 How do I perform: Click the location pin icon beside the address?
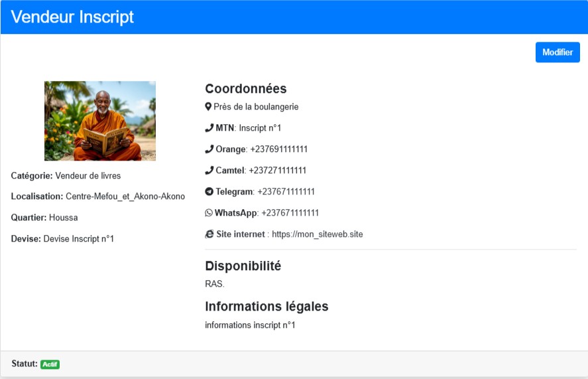click(x=208, y=107)
